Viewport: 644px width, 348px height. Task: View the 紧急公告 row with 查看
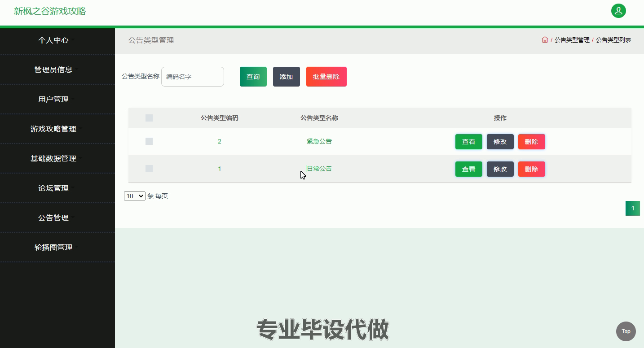pos(469,142)
